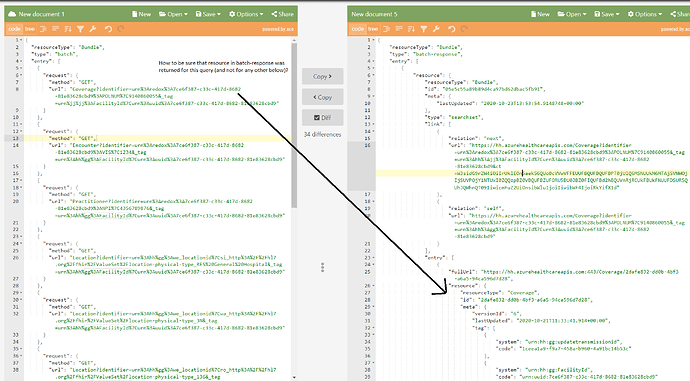Image resolution: width=690 pixels, height=381 pixels.
Task: Format JSON in the left editor
Action: [43, 29]
